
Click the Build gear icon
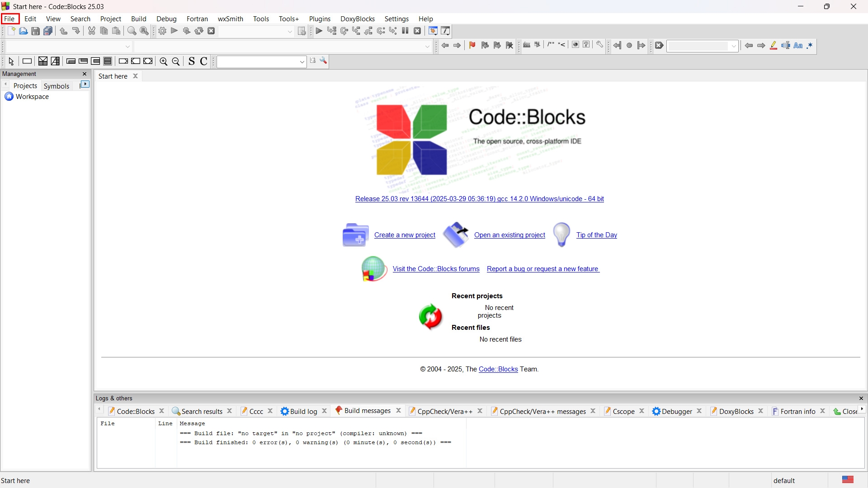[x=162, y=31]
